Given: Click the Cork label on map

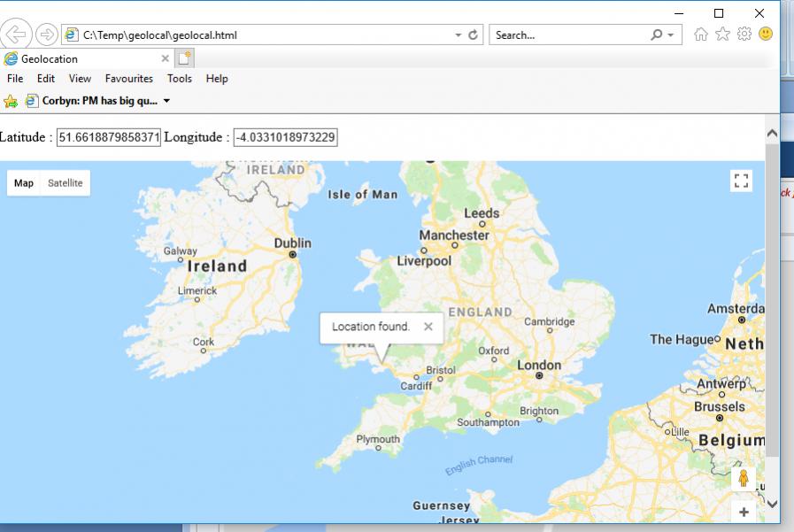Looking at the screenshot, I should click(x=204, y=342).
